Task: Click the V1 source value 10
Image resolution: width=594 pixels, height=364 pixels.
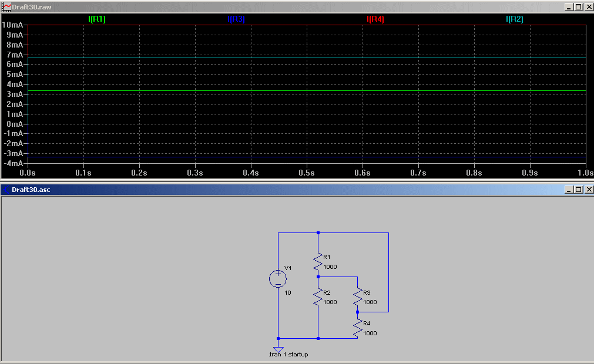Action: tap(288, 293)
